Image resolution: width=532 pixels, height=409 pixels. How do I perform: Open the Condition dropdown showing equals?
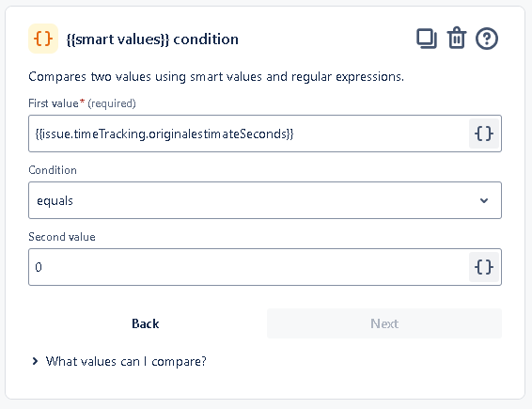tap(265, 200)
